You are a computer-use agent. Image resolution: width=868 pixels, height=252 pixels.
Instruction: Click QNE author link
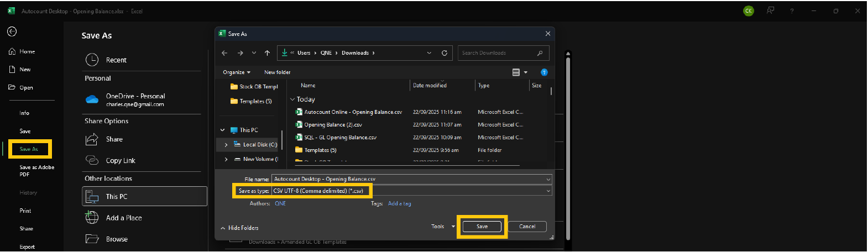pyautogui.click(x=280, y=203)
